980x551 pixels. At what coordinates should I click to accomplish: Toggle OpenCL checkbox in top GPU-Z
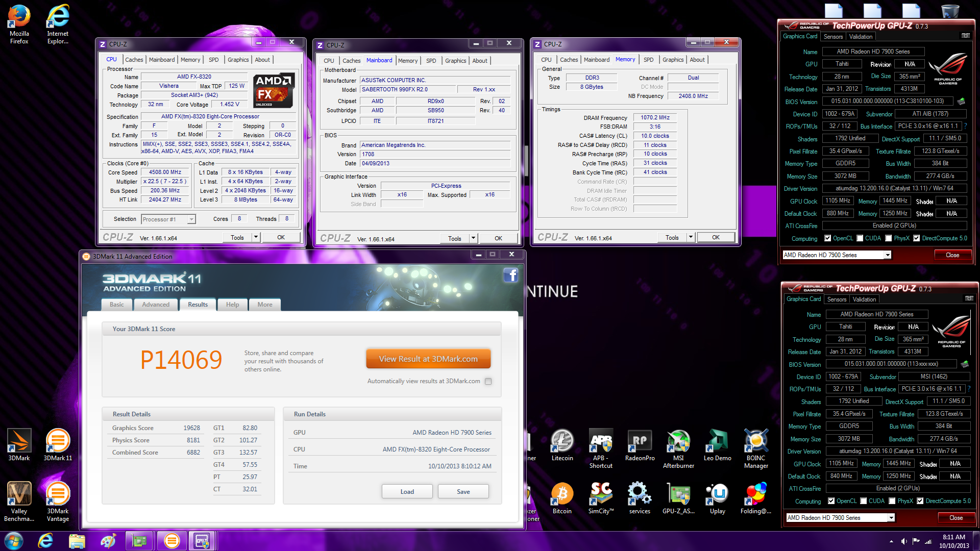827,238
